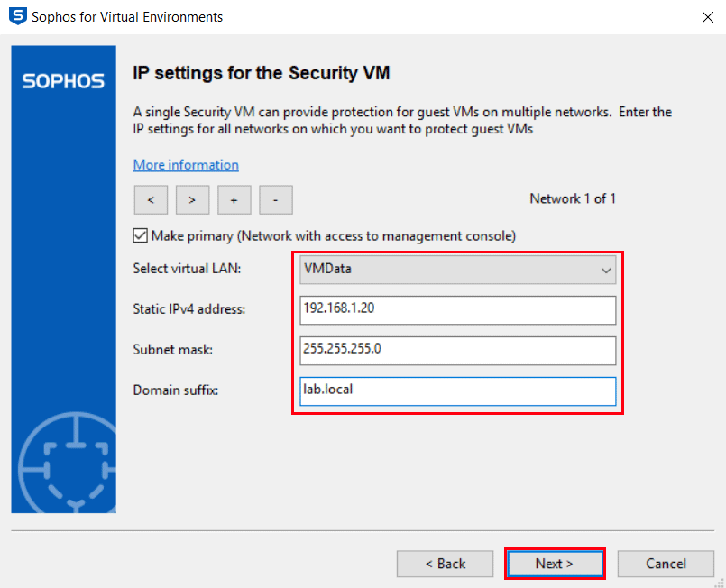The width and height of the screenshot is (726, 588).
Task: Click the 'Select virtual LAN:' label
Action: 187,269
